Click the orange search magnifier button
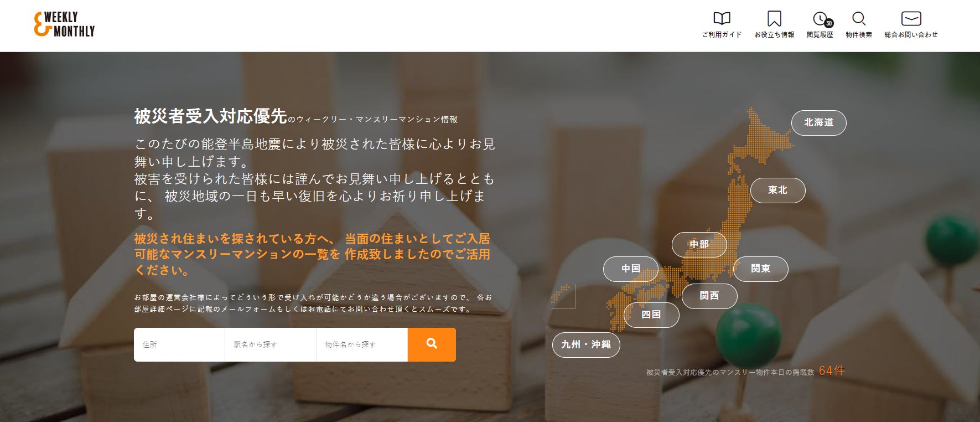The width and height of the screenshot is (980, 422). click(432, 344)
